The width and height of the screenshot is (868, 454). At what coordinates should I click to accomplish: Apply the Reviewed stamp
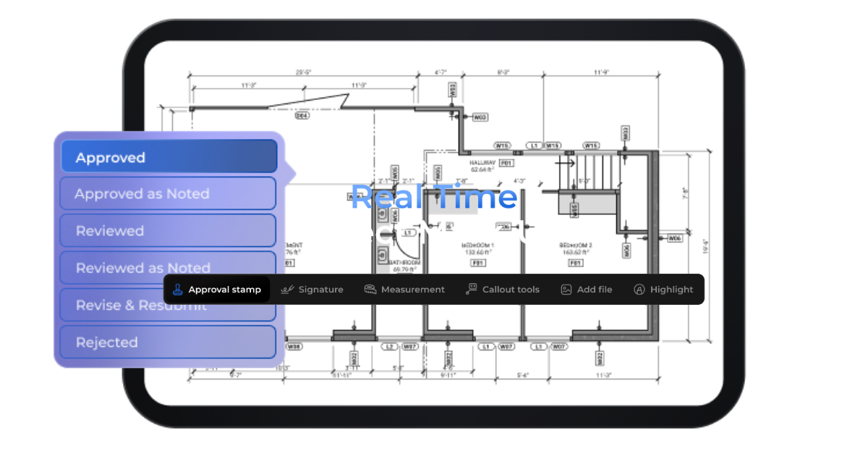[x=168, y=230]
